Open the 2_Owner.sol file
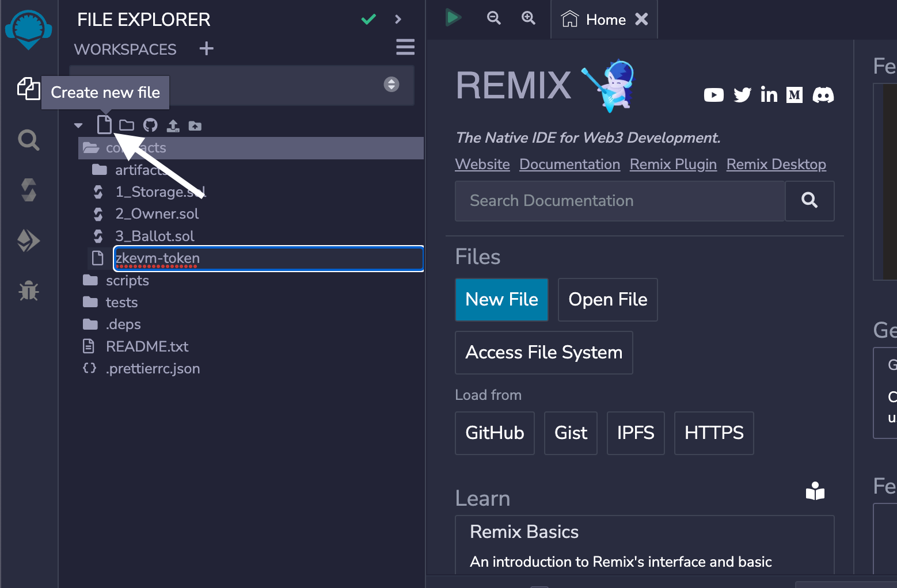897x588 pixels. 146,213
